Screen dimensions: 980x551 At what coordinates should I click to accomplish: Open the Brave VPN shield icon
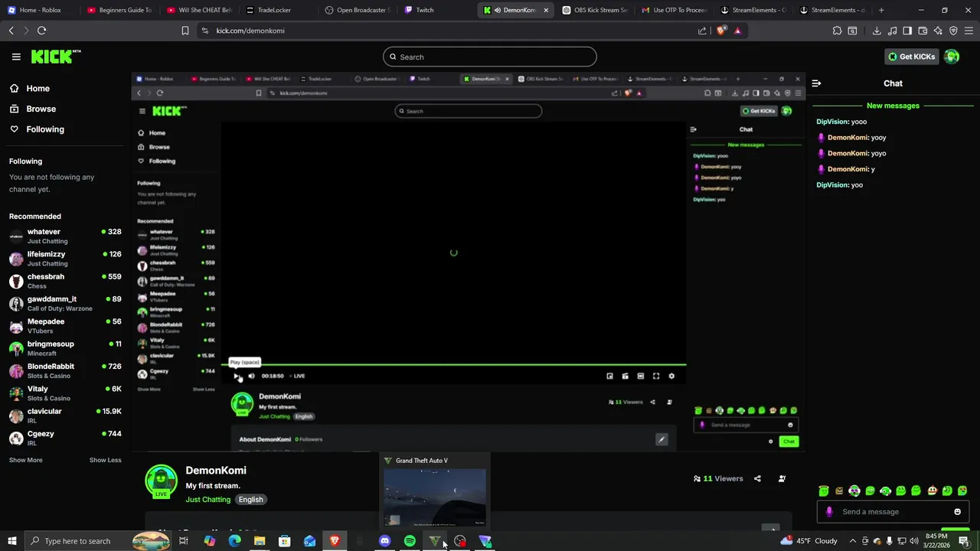point(953,31)
